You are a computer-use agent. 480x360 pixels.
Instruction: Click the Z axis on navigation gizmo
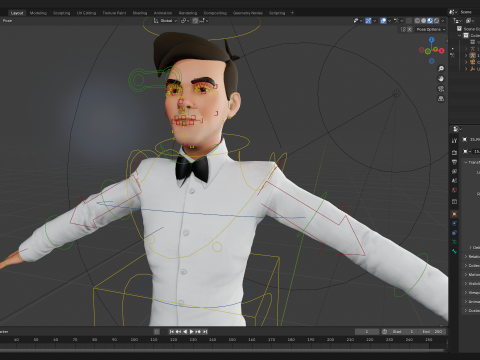pyautogui.click(x=432, y=40)
